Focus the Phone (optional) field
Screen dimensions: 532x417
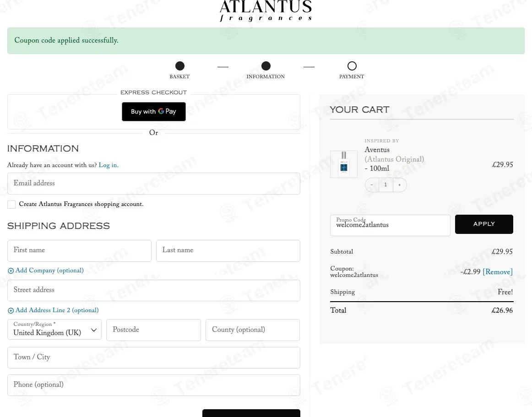pyautogui.click(x=154, y=385)
